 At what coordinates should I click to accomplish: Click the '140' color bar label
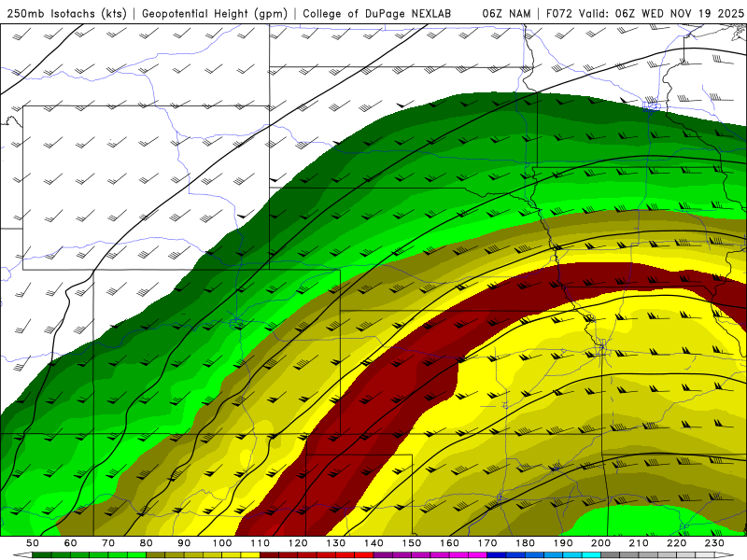pyautogui.click(x=373, y=543)
